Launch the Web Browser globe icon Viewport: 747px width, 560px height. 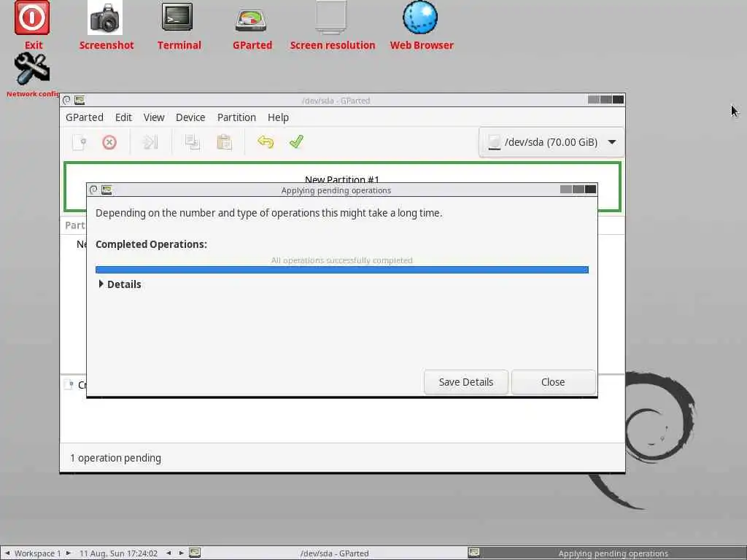(420, 18)
